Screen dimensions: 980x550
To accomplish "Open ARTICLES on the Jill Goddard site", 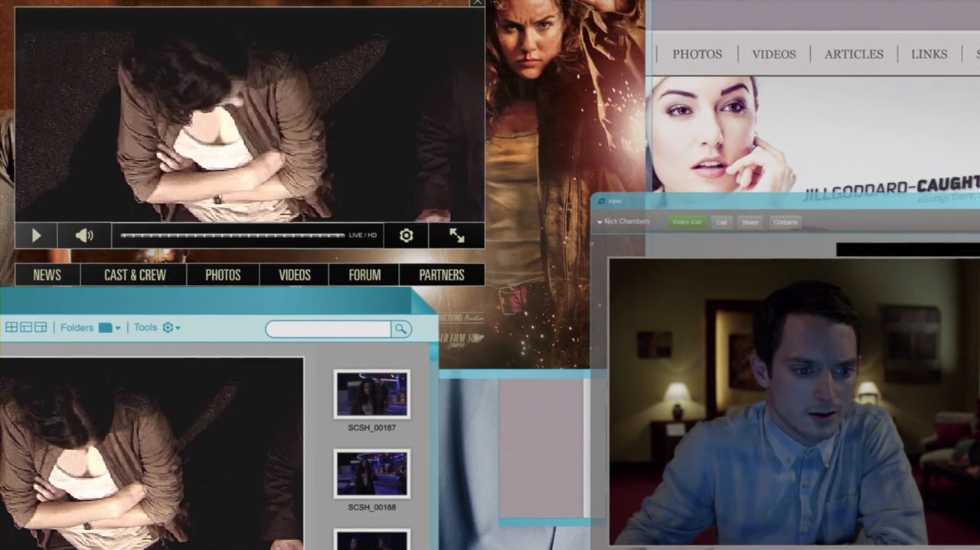I will 854,54.
